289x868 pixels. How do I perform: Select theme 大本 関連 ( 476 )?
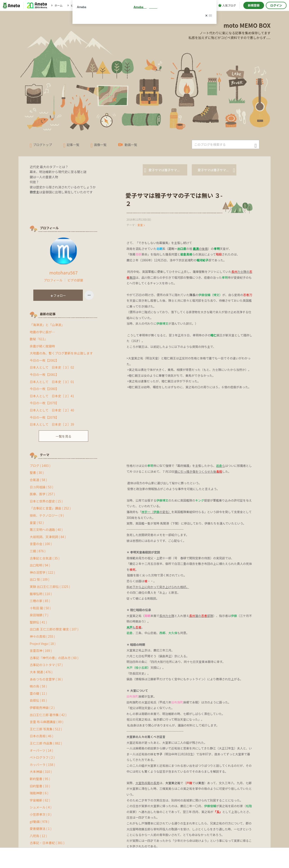click(x=41, y=672)
